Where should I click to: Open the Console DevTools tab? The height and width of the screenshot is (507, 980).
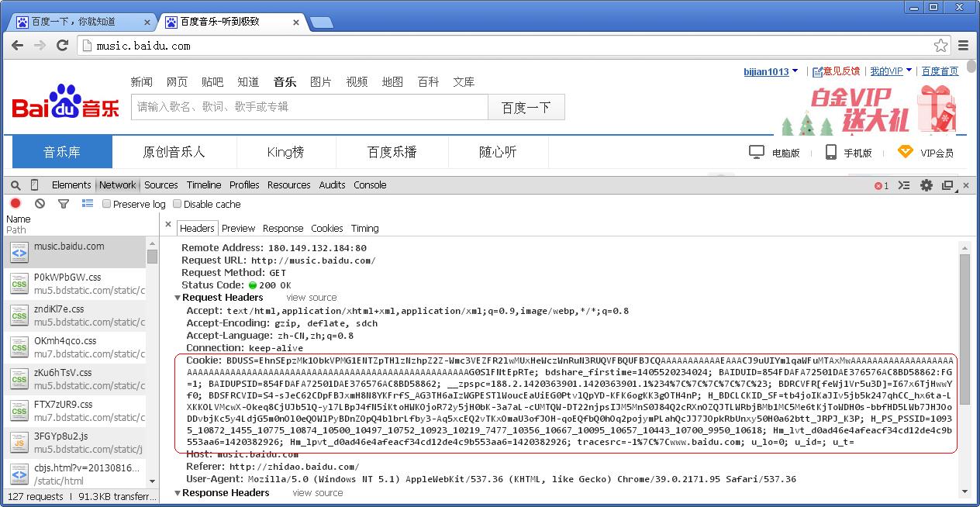click(x=370, y=185)
